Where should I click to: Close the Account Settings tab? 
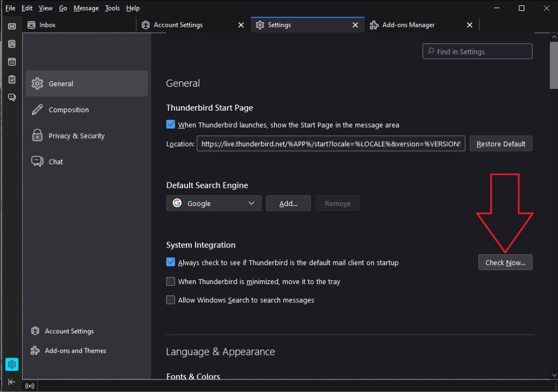241,25
